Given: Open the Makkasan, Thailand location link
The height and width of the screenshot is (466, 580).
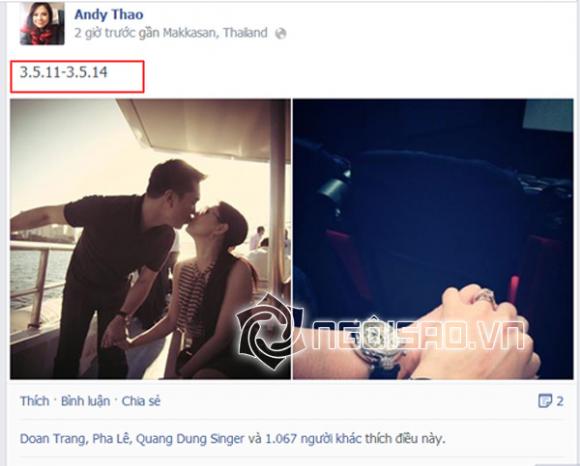Looking at the screenshot, I should [215, 33].
